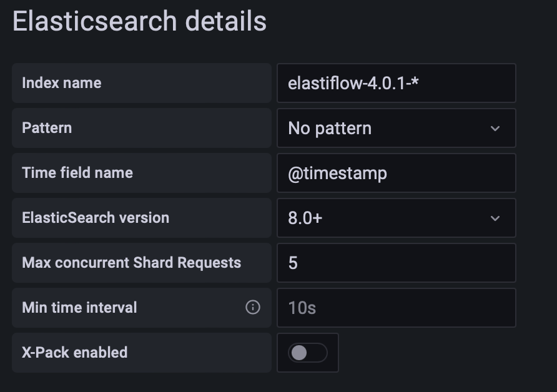557x392 pixels.
Task: Edit the Max concurrent Shard Requests value
Action: point(396,263)
